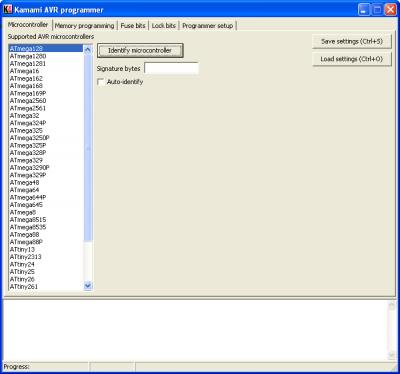The height and width of the screenshot is (374, 400).
Task: Select ATmega329P in the list
Action: pos(46,175)
